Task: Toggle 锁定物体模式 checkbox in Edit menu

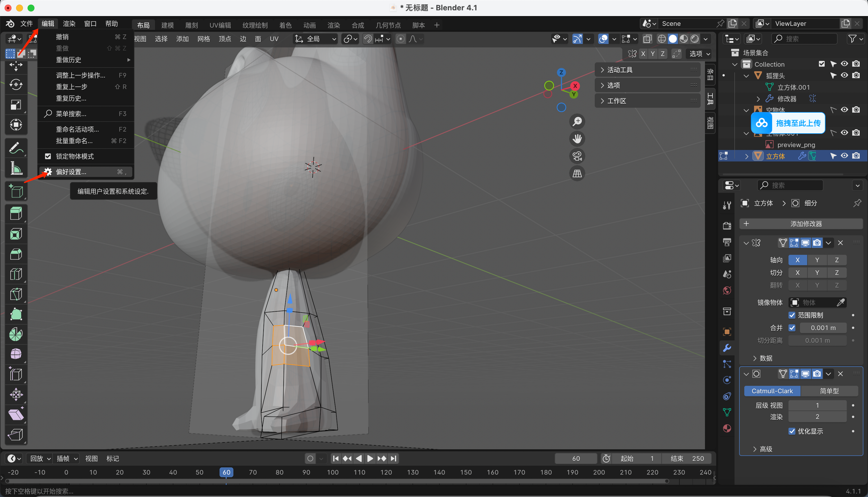Action: point(48,156)
